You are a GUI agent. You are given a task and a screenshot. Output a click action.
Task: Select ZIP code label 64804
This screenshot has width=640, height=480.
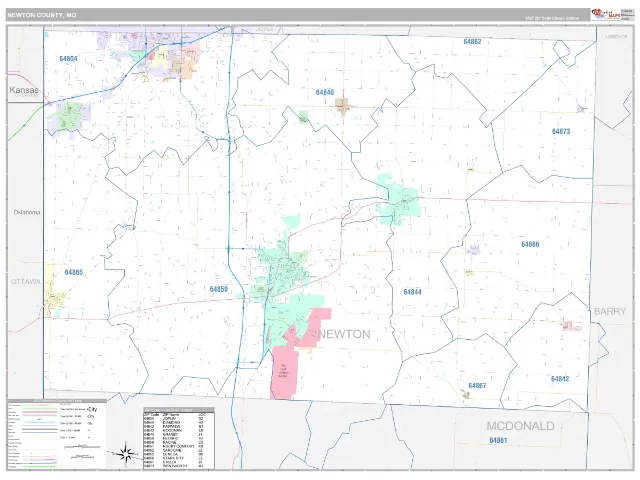click(68, 59)
